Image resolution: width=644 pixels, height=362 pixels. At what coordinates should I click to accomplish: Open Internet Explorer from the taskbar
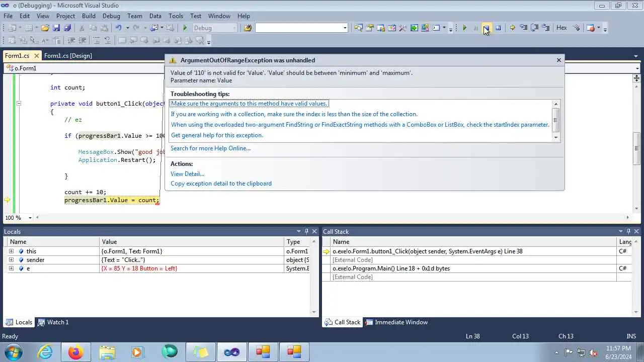coord(45,352)
